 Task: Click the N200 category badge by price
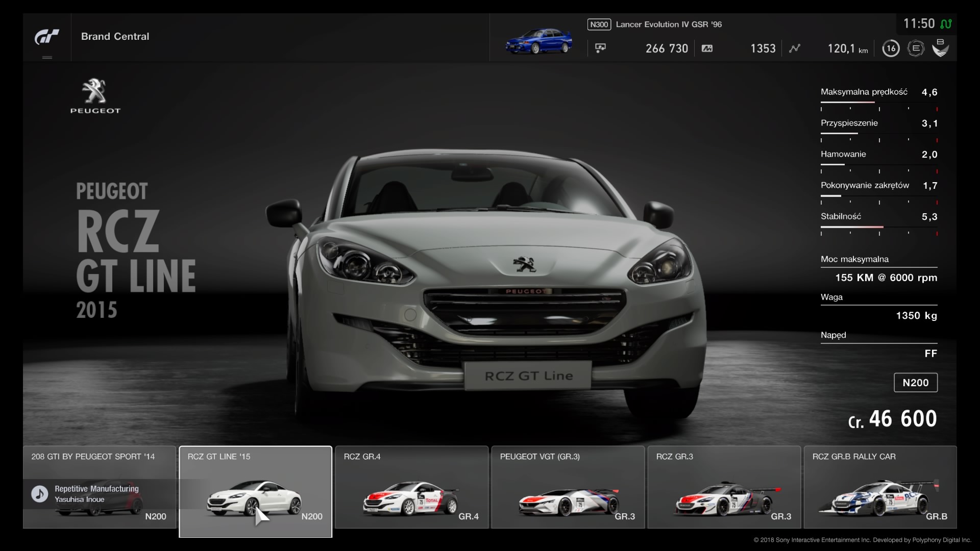pos(915,383)
